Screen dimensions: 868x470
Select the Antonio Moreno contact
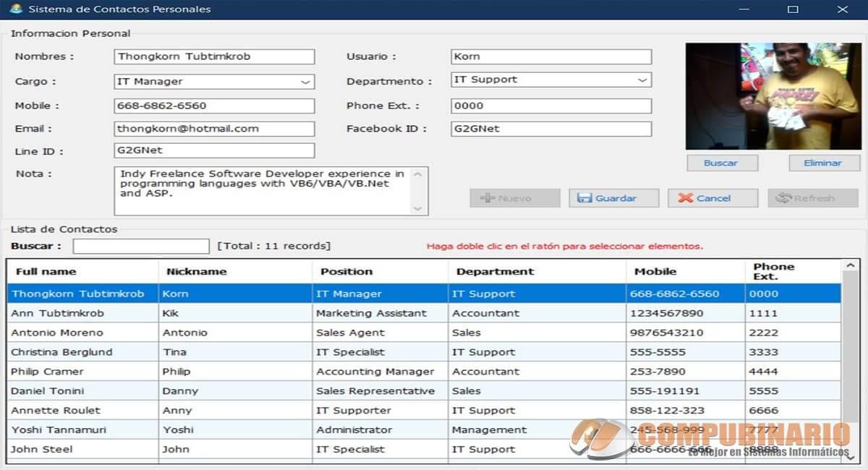[x=424, y=333]
